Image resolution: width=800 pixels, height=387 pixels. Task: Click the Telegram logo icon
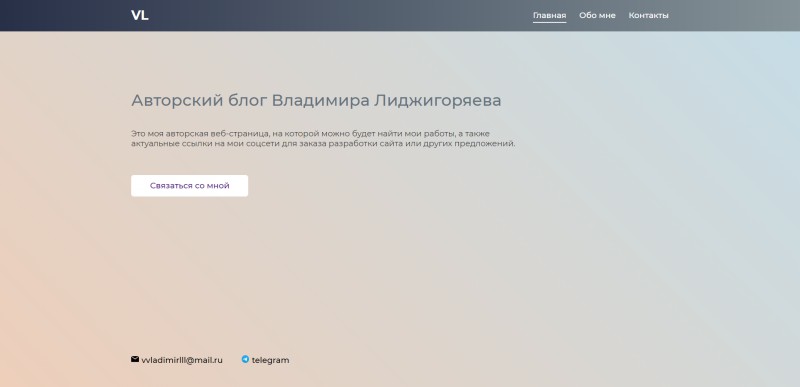click(x=245, y=359)
